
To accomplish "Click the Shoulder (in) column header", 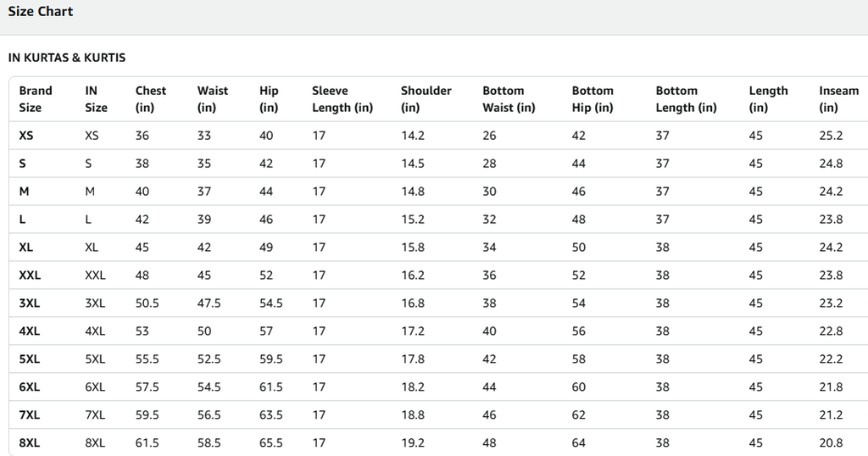I will click(x=426, y=99).
